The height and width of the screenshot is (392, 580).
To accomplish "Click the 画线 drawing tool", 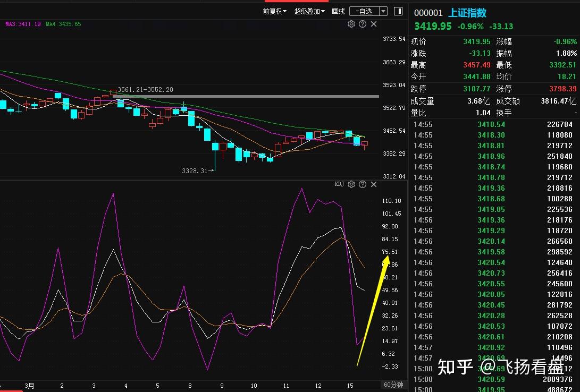I will point(338,11).
